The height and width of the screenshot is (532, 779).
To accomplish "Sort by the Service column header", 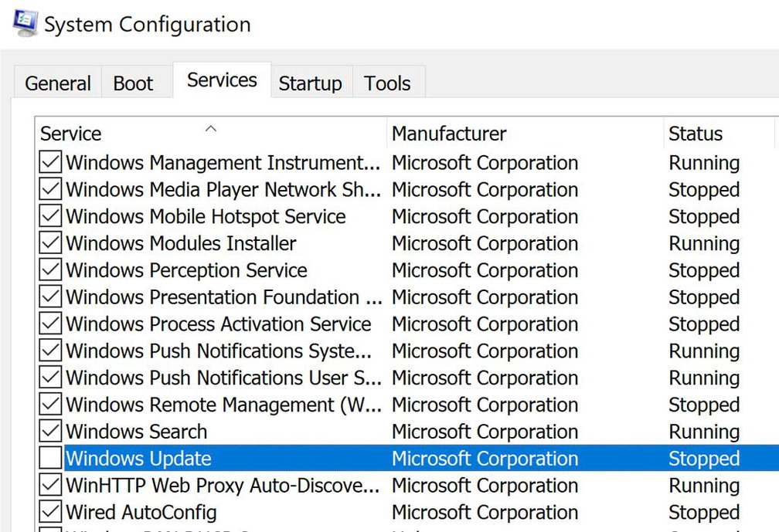I will 211,134.
